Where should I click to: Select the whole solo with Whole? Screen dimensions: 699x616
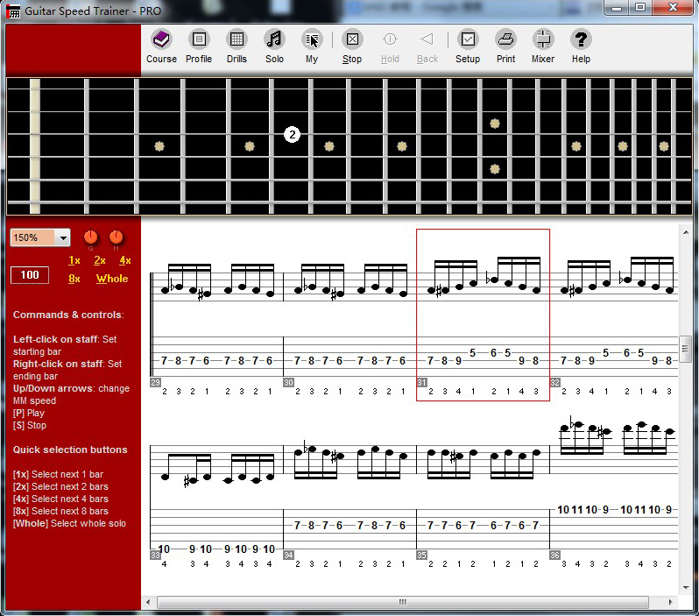112,279
